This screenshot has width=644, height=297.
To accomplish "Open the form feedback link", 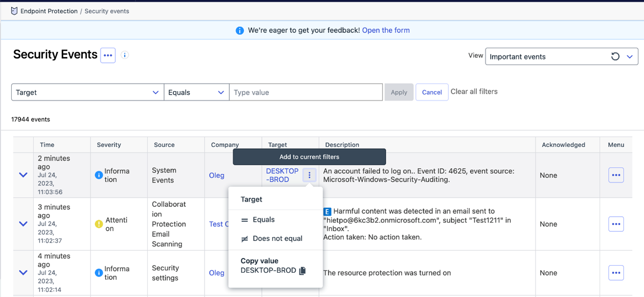I will click(386, 30).
